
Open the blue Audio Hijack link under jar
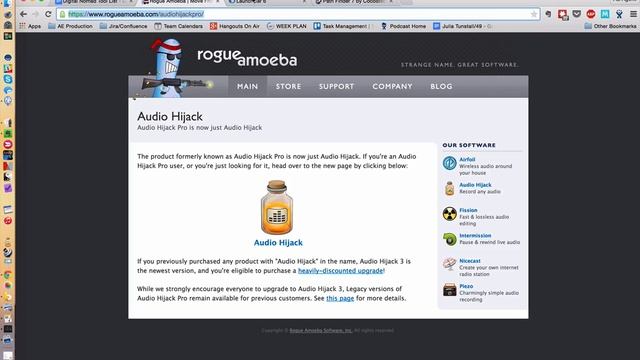[x=278, y=242]
